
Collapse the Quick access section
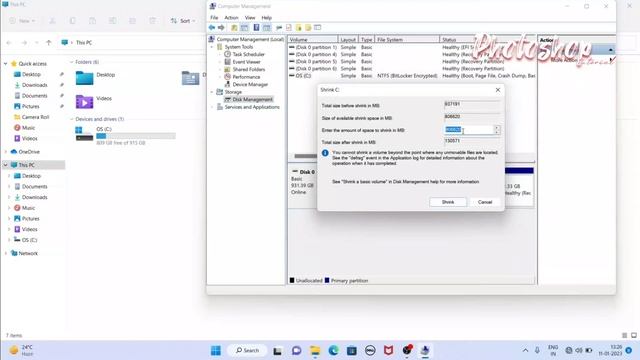point(5,64)
